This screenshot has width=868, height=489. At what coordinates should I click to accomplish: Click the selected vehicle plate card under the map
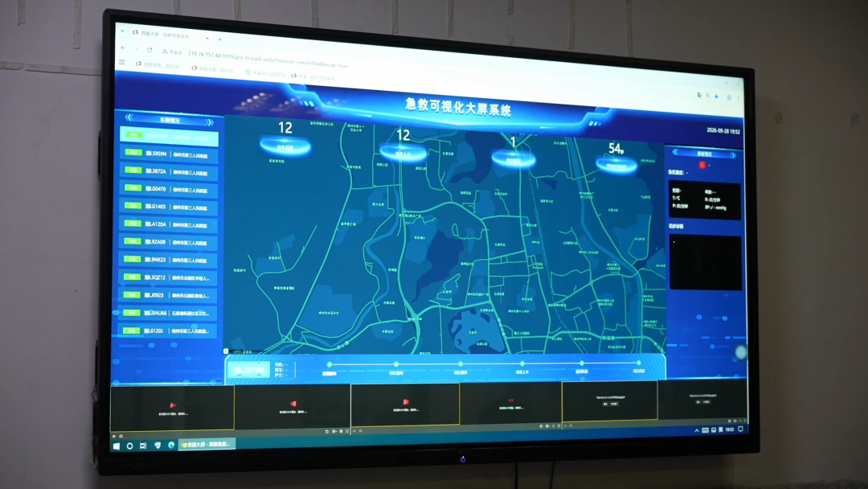pyautogui.click(x=248, y=369)
